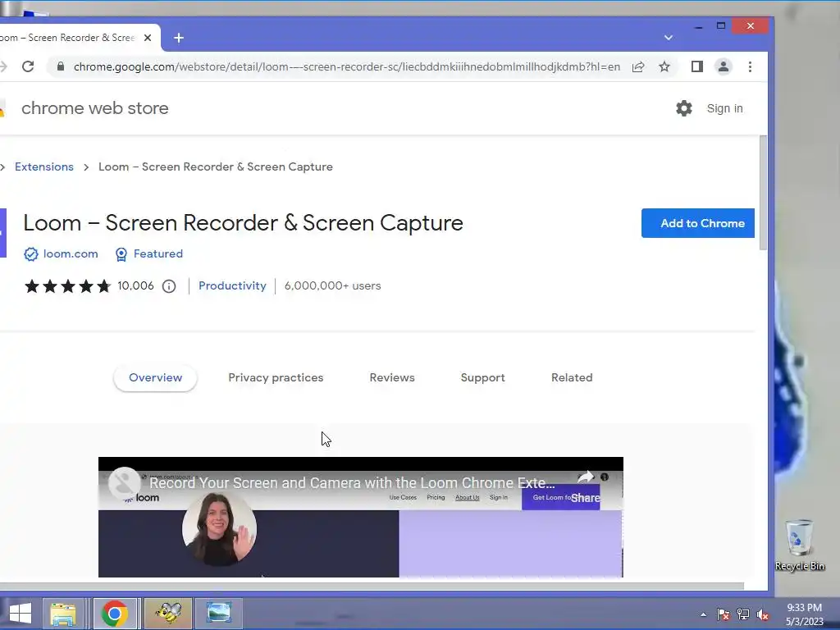This screenshot has height=630, width=840.
Task: Bookmark this page with the star icon
Action: click(664, 66)
